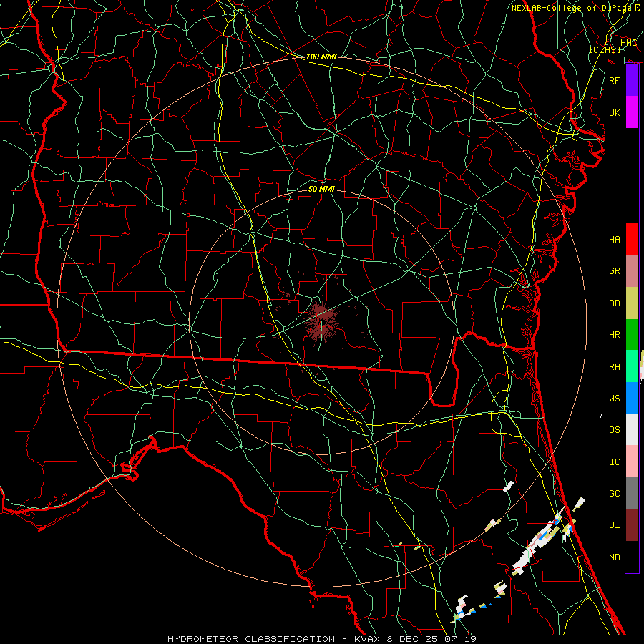The image size is (644, 644).
Task: Click the HA red legend swatch
Action: tap(632, 239)
